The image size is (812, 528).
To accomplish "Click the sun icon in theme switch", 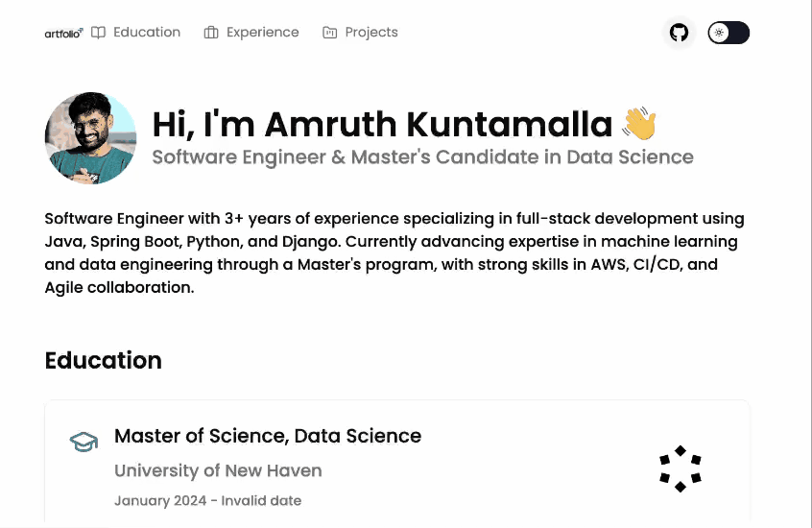I will (719, 33).
